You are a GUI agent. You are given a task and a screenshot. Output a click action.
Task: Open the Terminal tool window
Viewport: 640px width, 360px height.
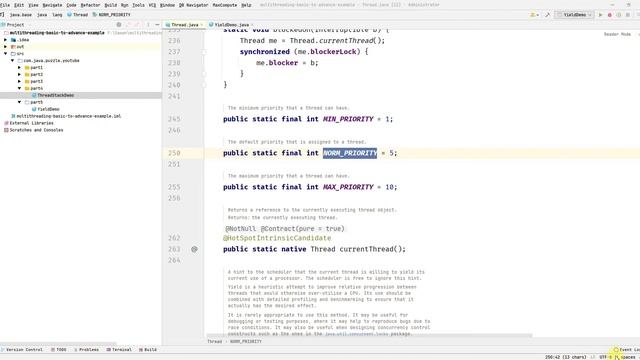click(x=119, y=350)
